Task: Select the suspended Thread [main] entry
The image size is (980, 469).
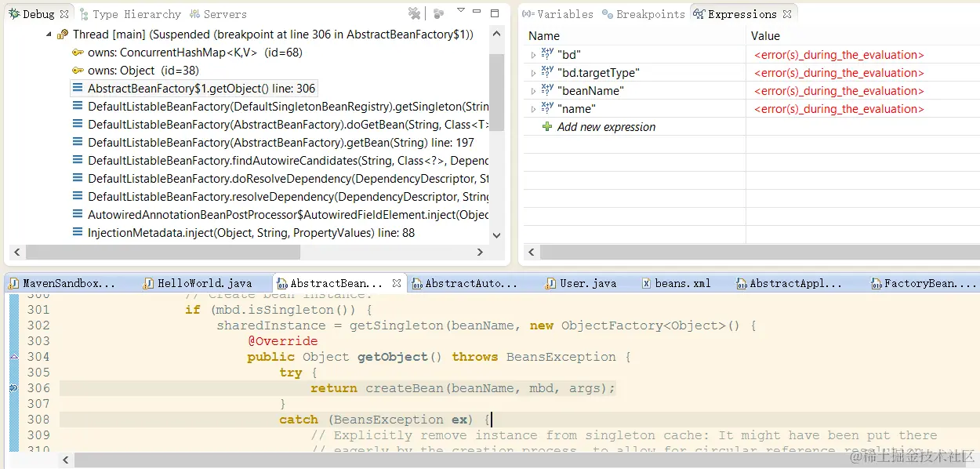Action: (273, 35)
